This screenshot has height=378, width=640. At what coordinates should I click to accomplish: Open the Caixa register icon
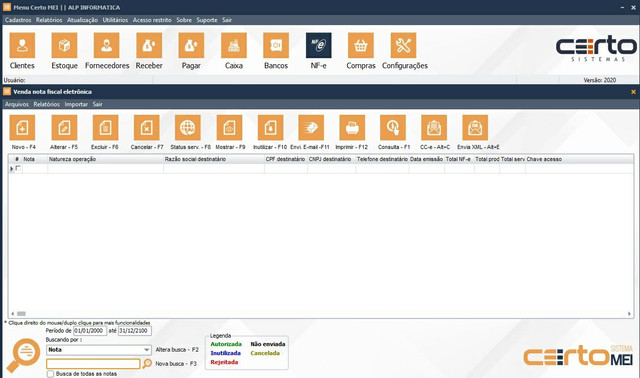(234, 45)
